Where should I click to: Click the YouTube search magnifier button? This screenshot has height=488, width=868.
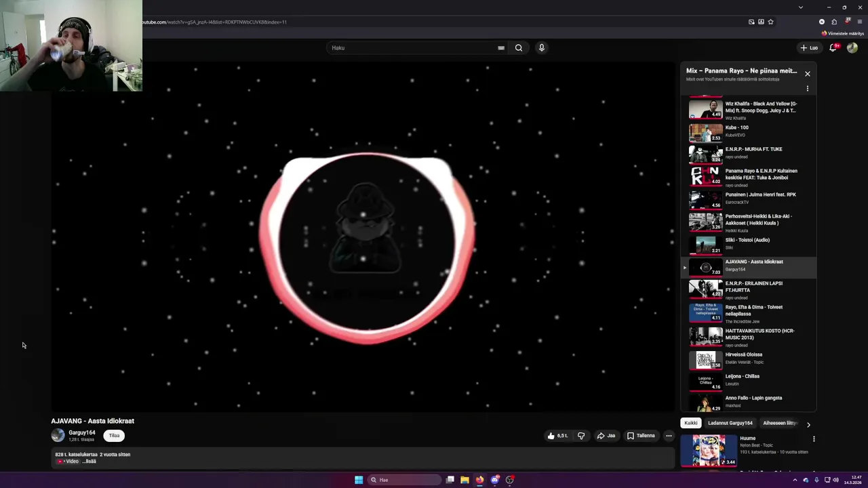tap(519, 47)
